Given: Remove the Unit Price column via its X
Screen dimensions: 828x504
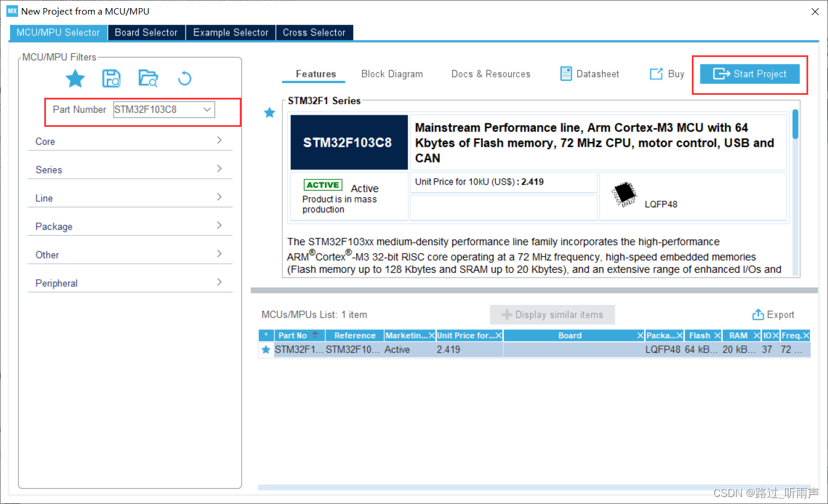Looking at the screenshot, I should (x=499, y=336).
